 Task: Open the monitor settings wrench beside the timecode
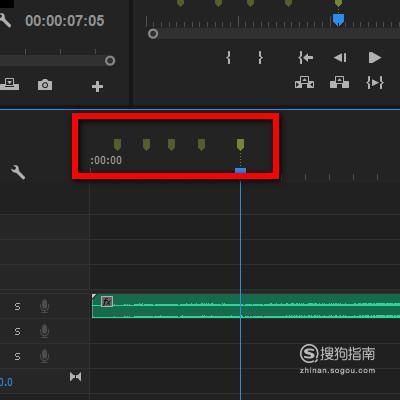pyautogui.click(x=5, y=21)
